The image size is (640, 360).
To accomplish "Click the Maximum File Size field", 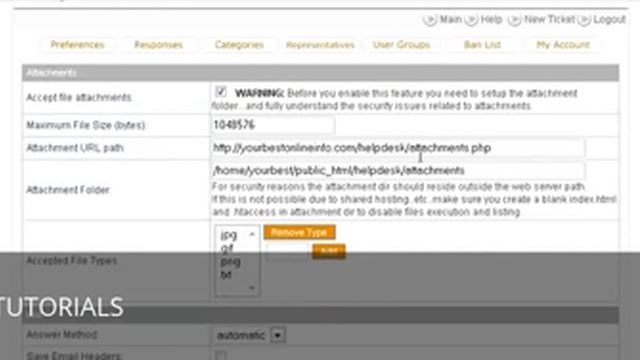I will (273, 125).
